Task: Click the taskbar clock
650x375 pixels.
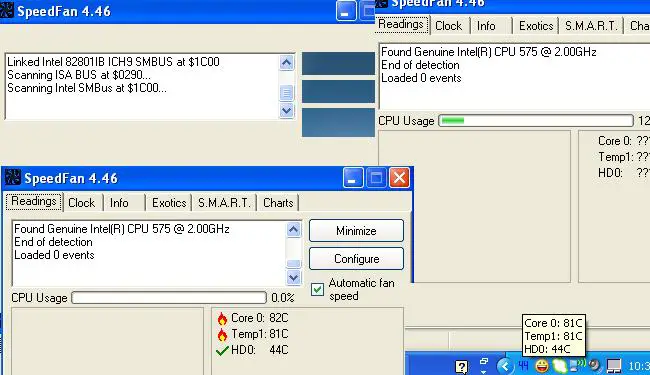Action: click(639, 366)
